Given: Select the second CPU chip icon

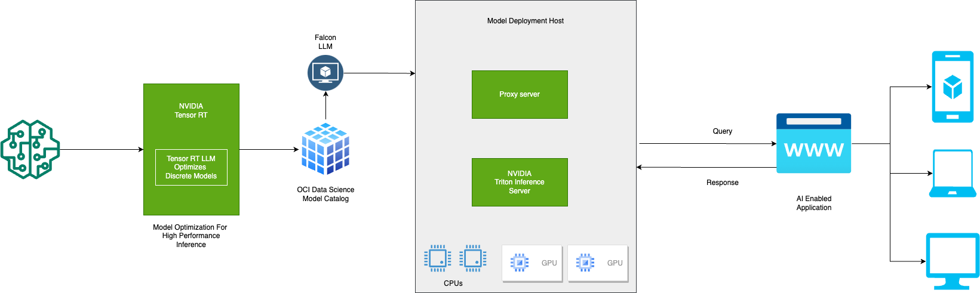Looking at the screenshot, I should coord(473,258).
